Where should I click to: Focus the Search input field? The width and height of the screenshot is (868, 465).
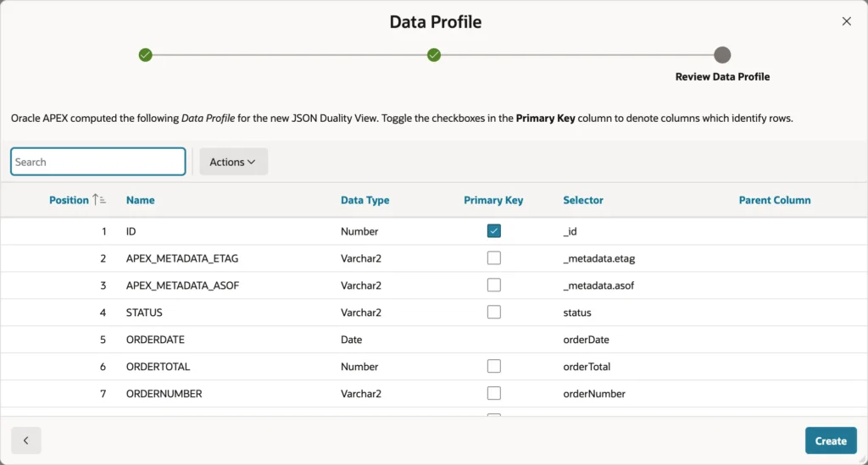(98, 162)
